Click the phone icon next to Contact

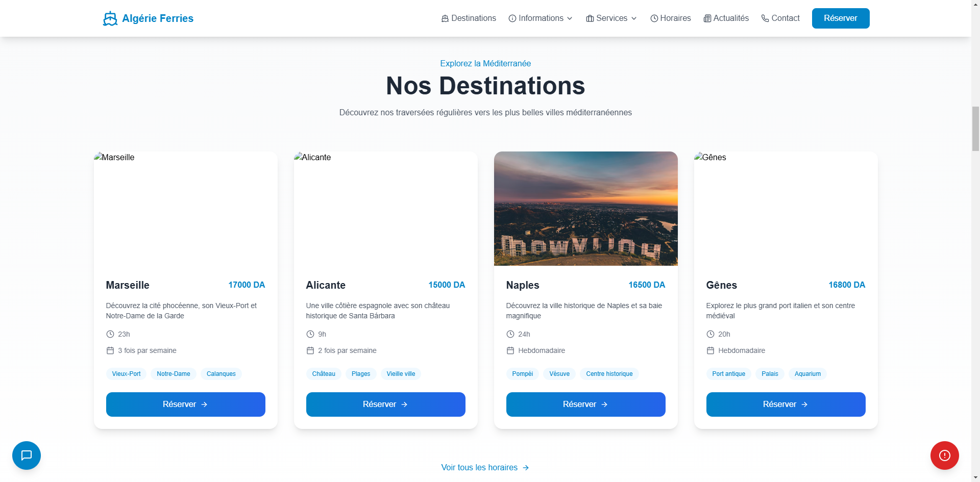tap(765, 18)
